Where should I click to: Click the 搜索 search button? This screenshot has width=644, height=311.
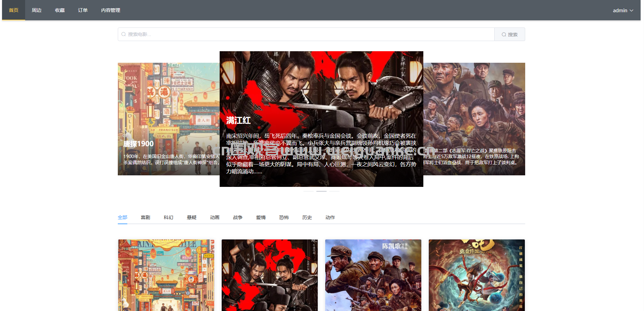pyautogui.click(x=510, y=34)
